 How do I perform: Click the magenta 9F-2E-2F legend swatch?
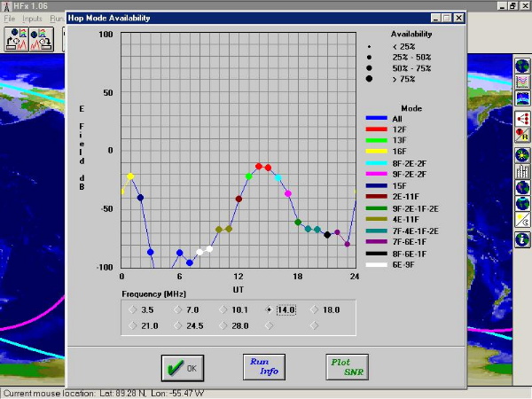pyautogui.click(x=376, y=174)
